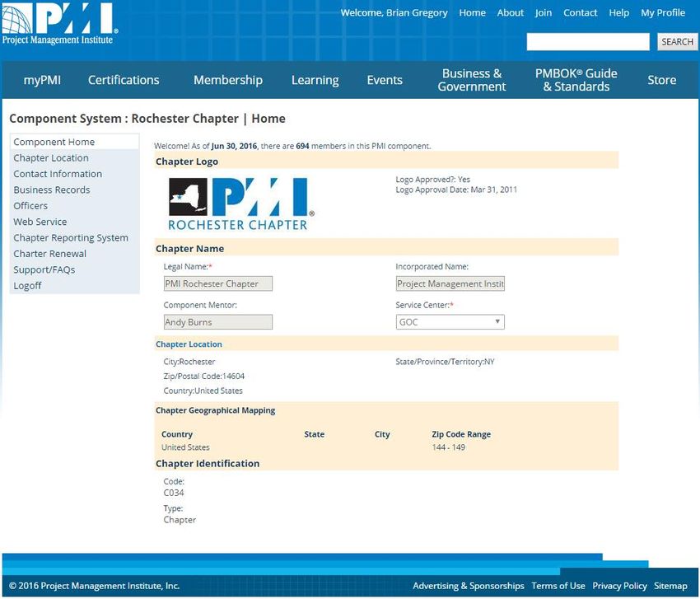Click the 'City:Rochester' text
Image resolution: width=700 pixels, height=599 pixels.
189,362
